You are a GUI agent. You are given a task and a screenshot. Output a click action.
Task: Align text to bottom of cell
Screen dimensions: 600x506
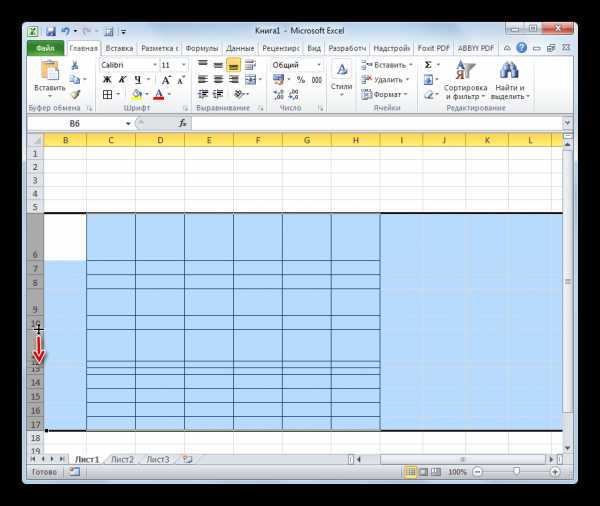click(233, 65)
